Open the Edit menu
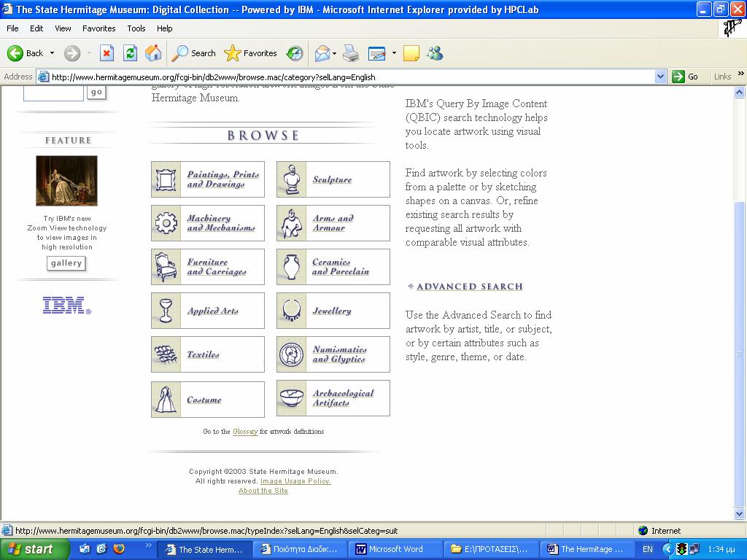This screenshot has height=560, width=747. (36, 28)
